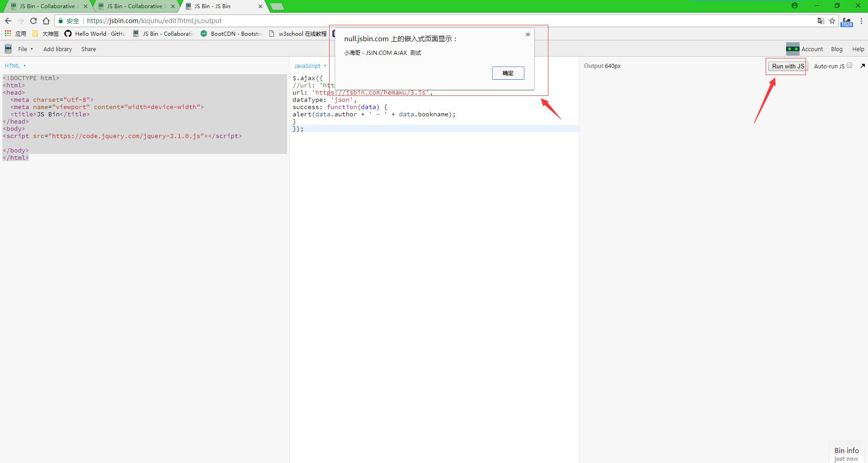
Task: Go to the browser home page
Action: [46, 21]
